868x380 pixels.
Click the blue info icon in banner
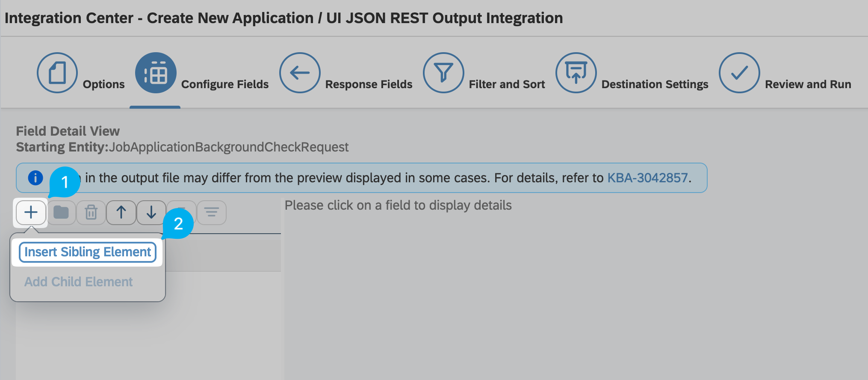pyautogui.click(x=35, y=178)
